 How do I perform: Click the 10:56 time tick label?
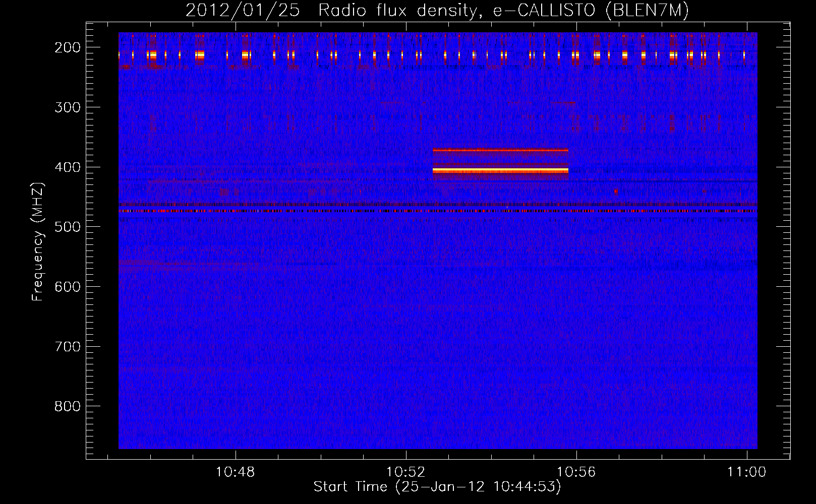pos(576,472)
